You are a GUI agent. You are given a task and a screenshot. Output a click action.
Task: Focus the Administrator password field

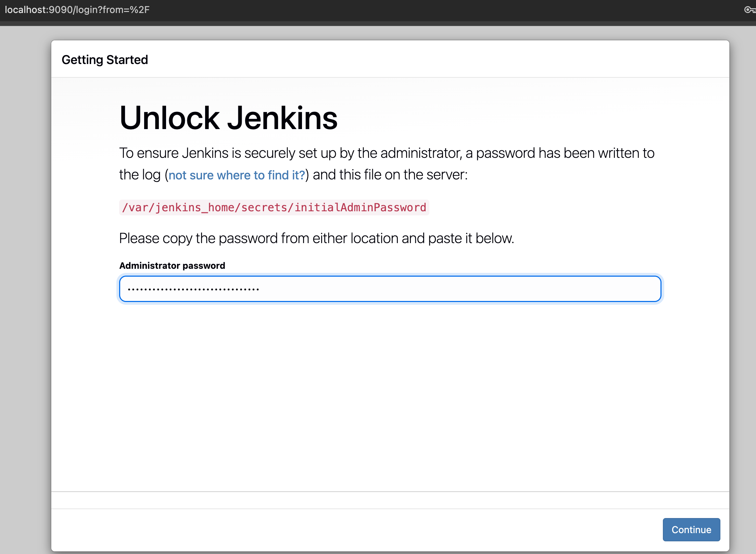[x=390, y=289]
